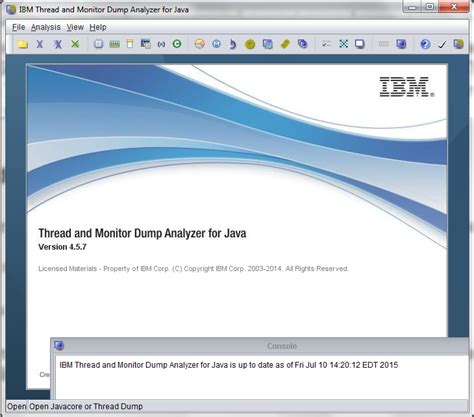Click 'Open Javacore or Thread Dump' status text
This screenshot has height=417, width=474.
pyautogui.click(x=86, y=406)
